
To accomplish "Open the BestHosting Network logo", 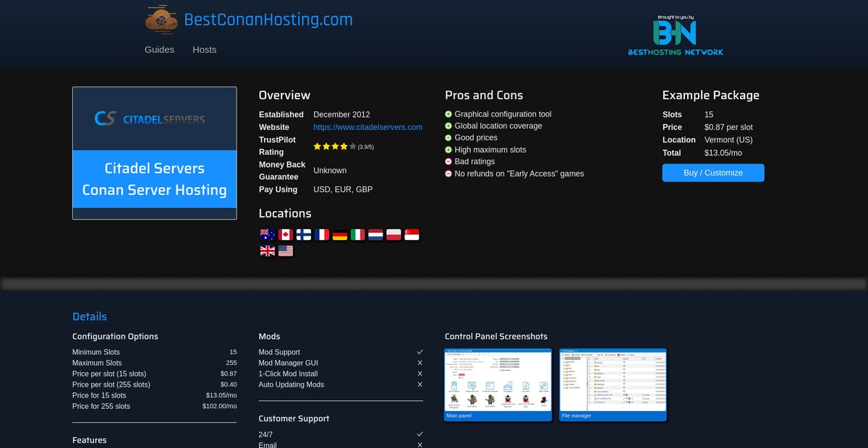I will tap(675, 35).
